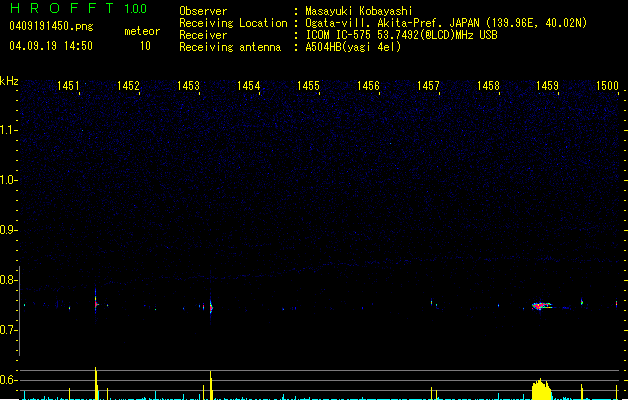Click the ICOM IC-575 receiver value
629x400 pixels.
point(401,35)
